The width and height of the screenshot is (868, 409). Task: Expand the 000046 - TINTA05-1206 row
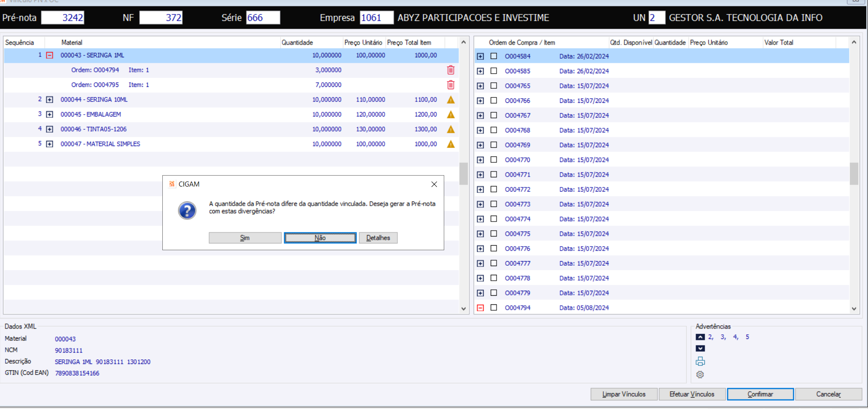(x=50, y=129)
